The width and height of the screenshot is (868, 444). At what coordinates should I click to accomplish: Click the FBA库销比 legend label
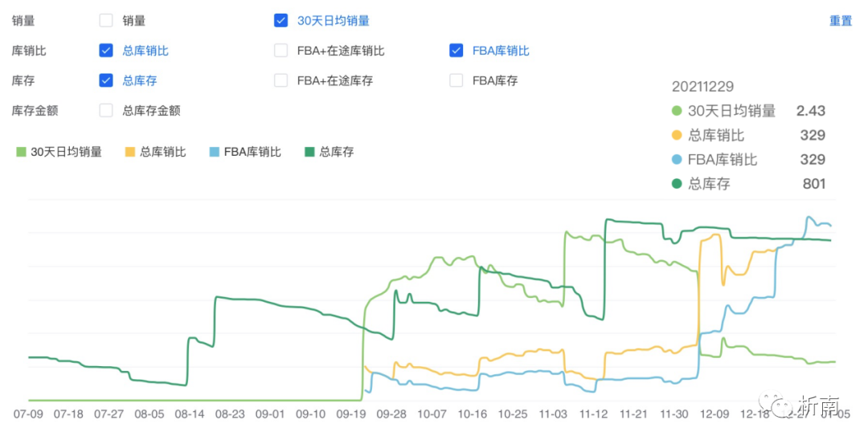pos(252,152)
